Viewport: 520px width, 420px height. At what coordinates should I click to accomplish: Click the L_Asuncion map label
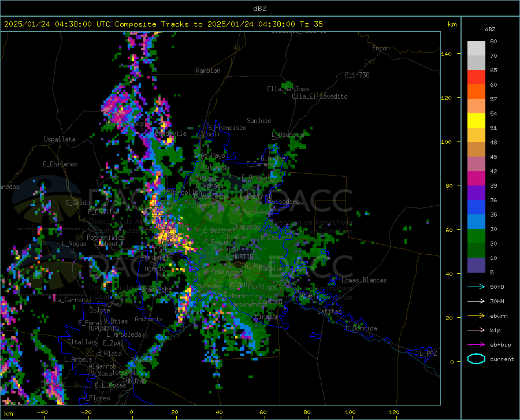(x=289, y=135)
